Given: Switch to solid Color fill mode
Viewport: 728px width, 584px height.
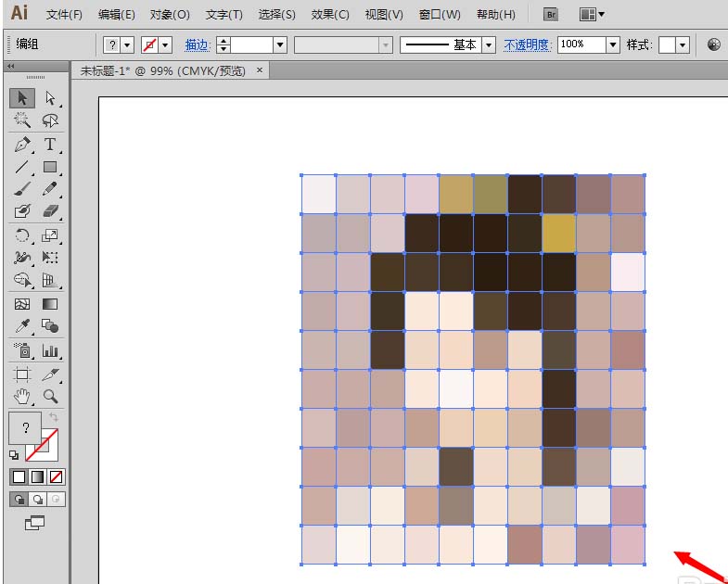Looking at the screenshot, I should (19, 476).
